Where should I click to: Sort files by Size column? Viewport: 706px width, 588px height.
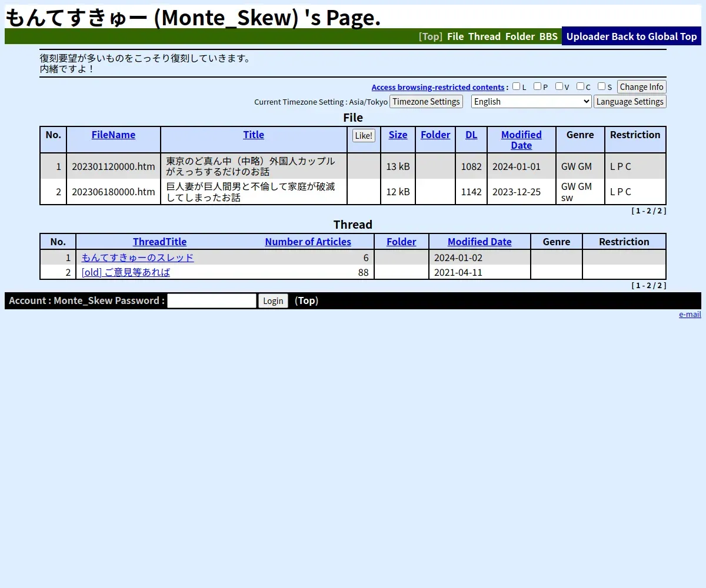tap(398, 135)
